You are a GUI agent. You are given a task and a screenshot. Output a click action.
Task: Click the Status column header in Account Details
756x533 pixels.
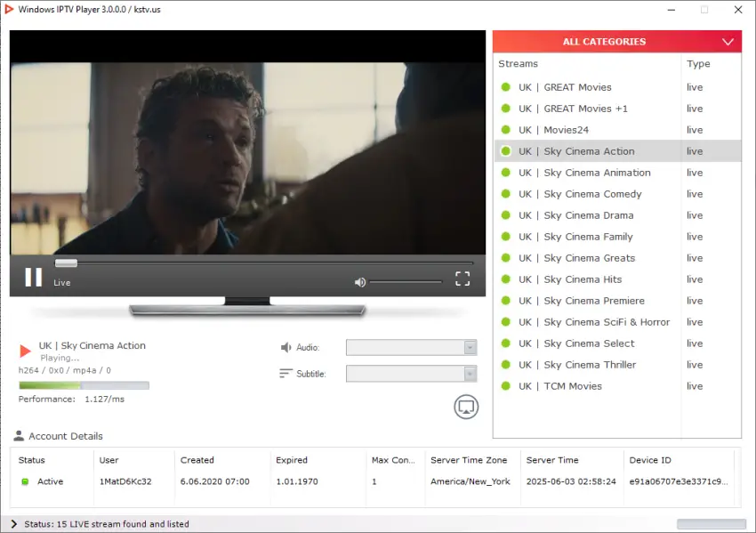[31, 460]
